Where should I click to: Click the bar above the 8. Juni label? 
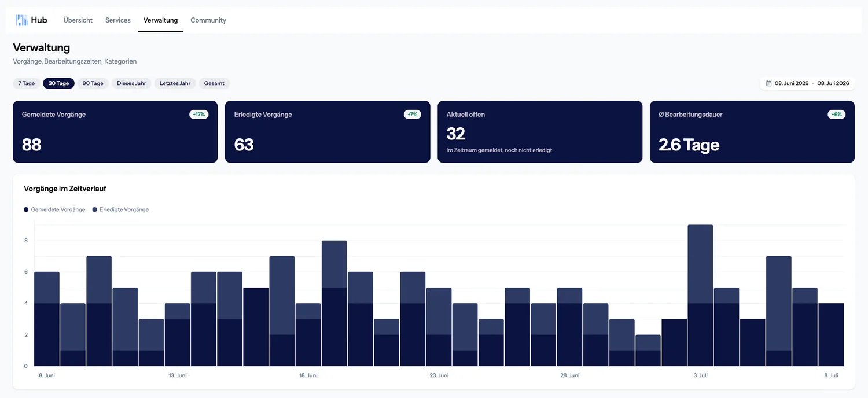pos(47,319)
